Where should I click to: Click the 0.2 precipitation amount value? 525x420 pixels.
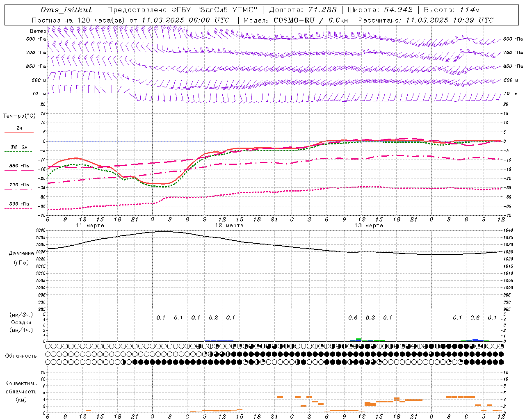point(213,317)
